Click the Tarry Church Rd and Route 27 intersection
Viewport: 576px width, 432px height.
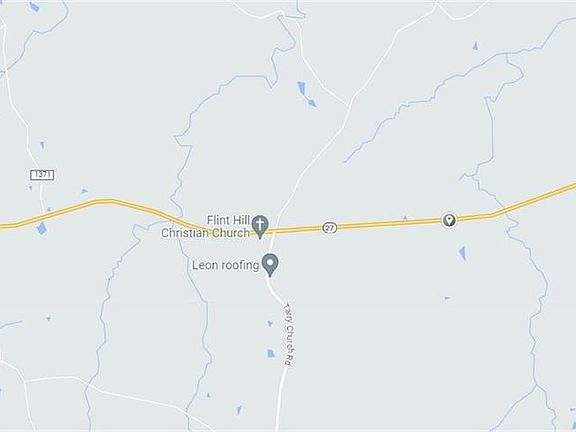(x=273, y=231)
